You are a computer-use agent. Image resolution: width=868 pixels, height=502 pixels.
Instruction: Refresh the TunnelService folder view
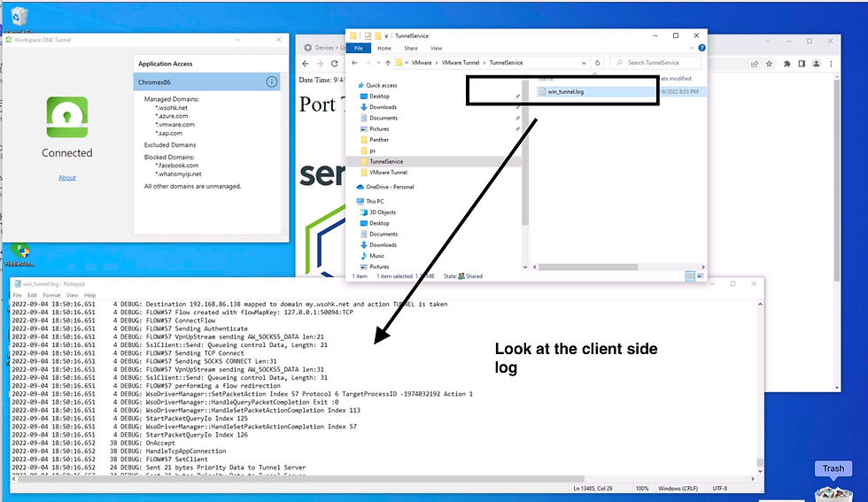(x=597, y=63)
